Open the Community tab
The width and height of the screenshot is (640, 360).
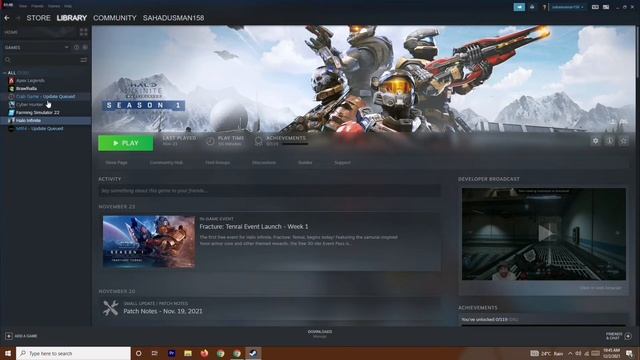[x=115, y=18]
